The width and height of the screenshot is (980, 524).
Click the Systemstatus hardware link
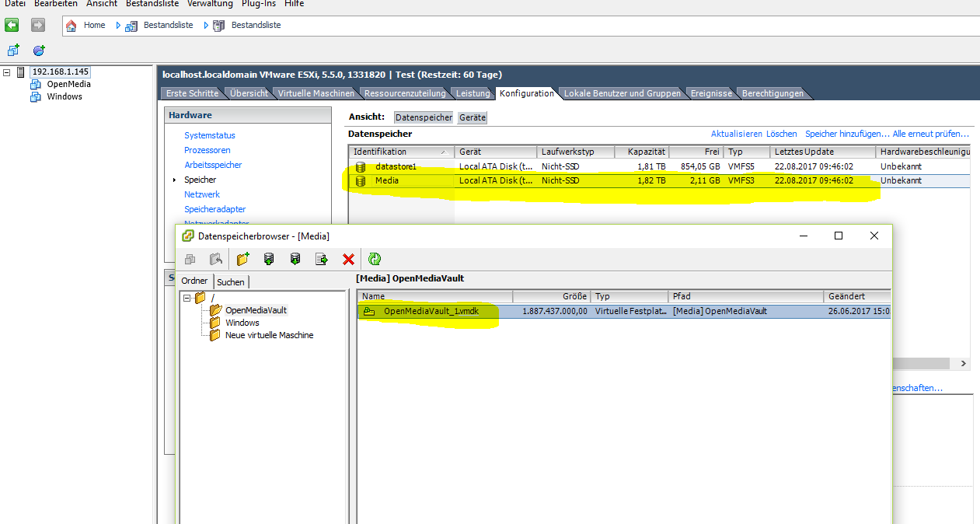pyautogui.click(x=210, y=135)
